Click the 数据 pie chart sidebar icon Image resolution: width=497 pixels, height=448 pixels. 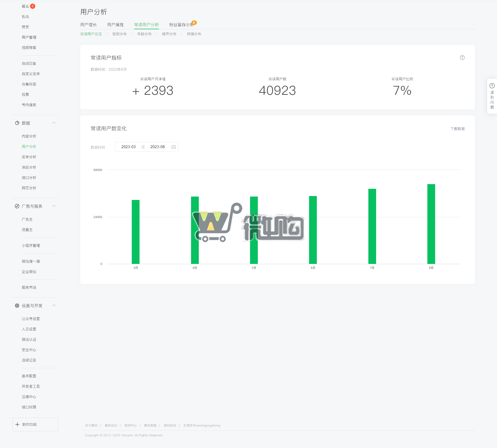[x=17, y=123]
